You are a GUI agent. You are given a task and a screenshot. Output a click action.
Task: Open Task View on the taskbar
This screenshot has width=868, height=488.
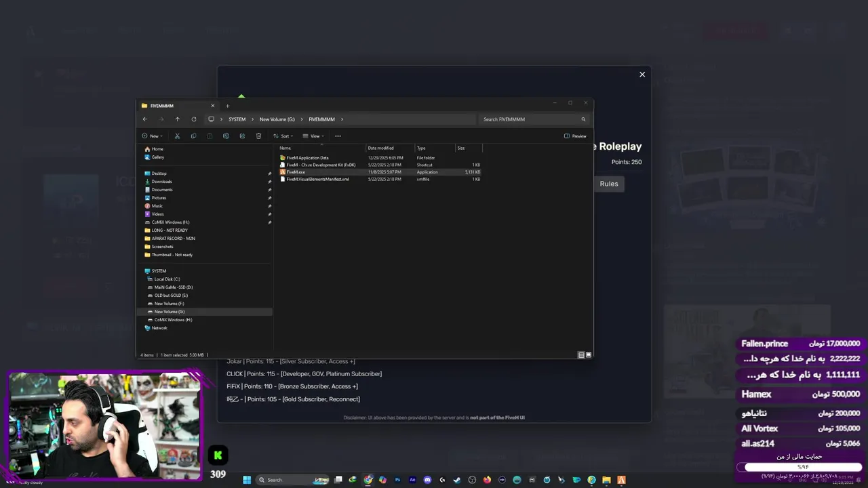click(x=338, y=480)
